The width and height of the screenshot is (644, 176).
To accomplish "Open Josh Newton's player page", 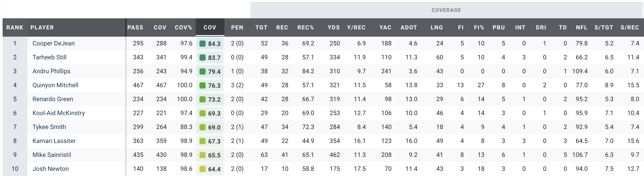I will [x=51, y=169].
